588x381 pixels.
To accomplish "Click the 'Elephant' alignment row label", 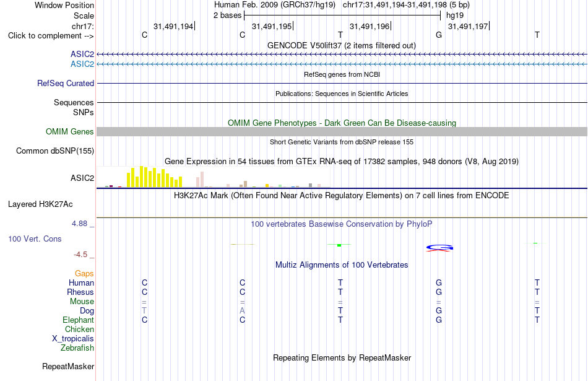I will click(78, 320).
